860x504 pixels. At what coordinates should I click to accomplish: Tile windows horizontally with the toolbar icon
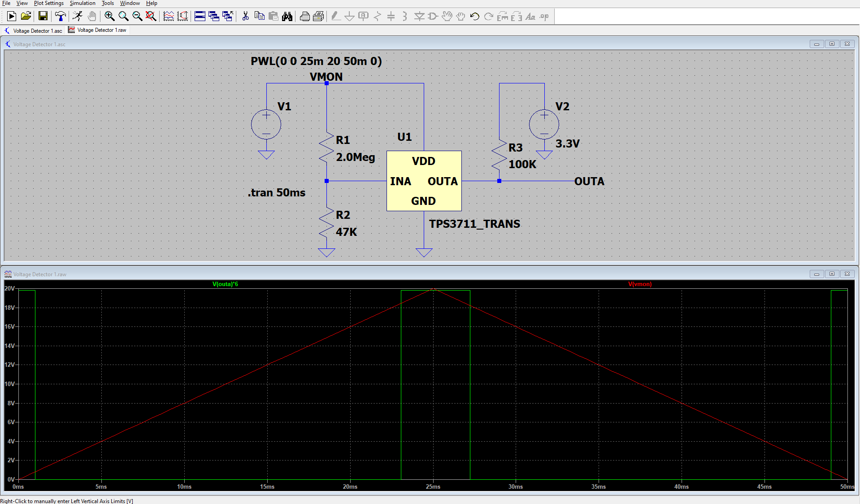pyautogui.click(x=200, y=17)
